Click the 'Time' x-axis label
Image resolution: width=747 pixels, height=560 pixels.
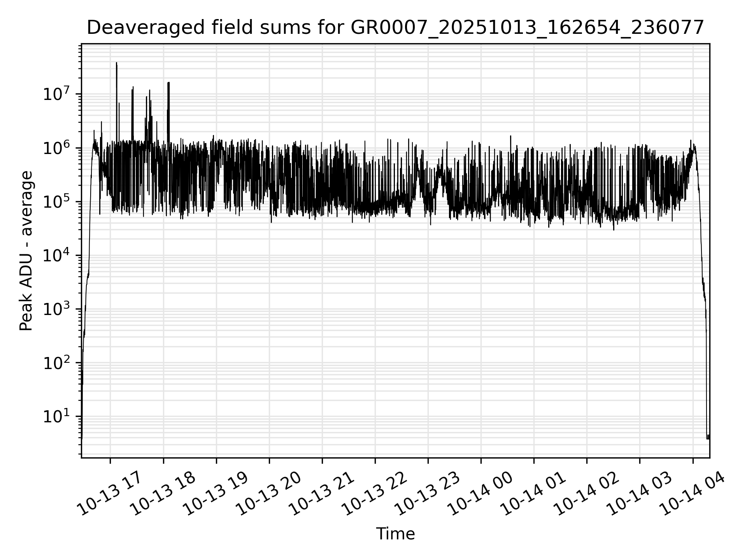coord(395,534)
